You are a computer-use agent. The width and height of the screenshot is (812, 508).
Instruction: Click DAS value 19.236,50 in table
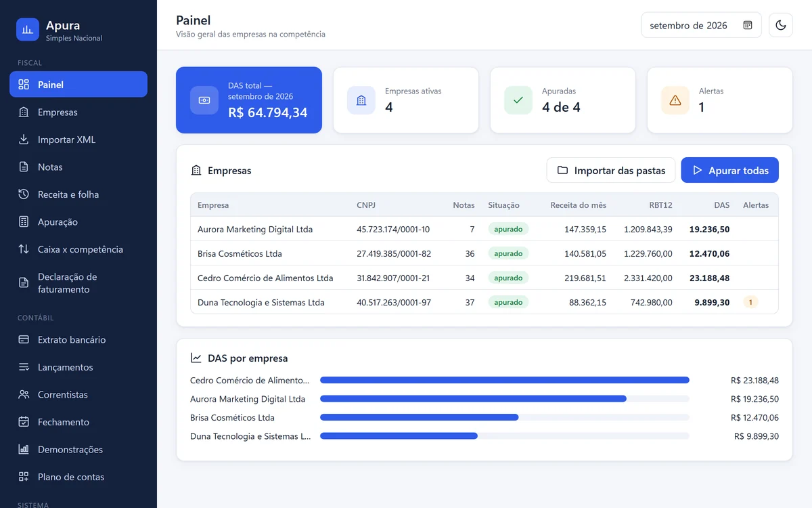pyautogui.click(x=709, y=230)
